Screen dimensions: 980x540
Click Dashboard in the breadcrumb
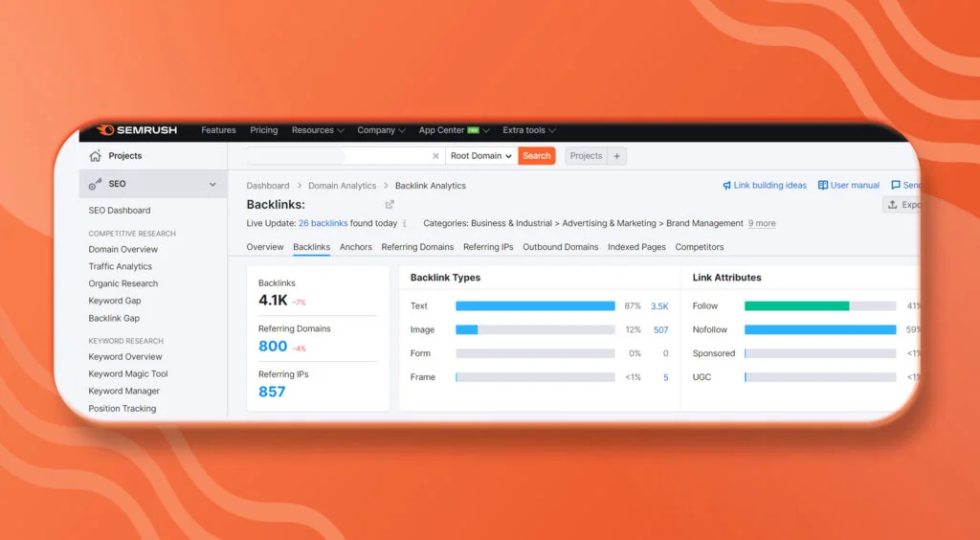(x=268, y=186)
